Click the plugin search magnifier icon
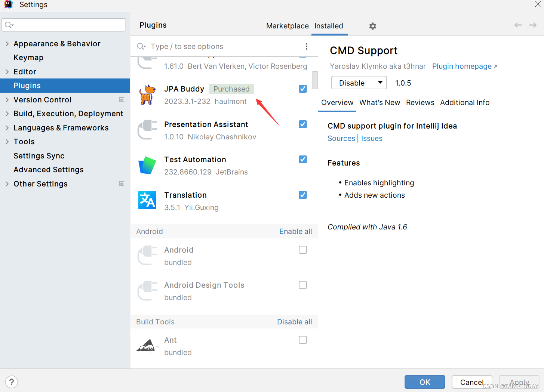 coord(141,46)
